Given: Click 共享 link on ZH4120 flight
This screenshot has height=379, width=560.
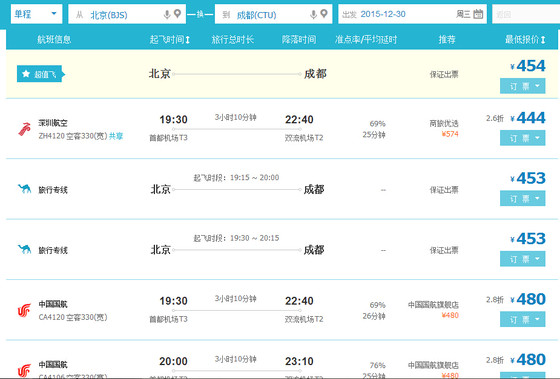Looking at the screenshot, I should 116,136.
